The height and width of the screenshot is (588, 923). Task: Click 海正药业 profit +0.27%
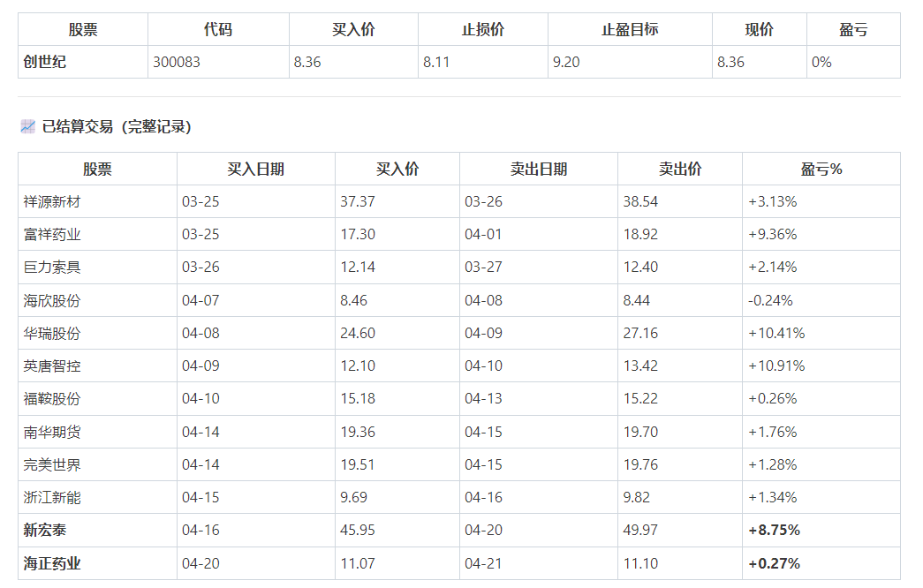(774, 563)
